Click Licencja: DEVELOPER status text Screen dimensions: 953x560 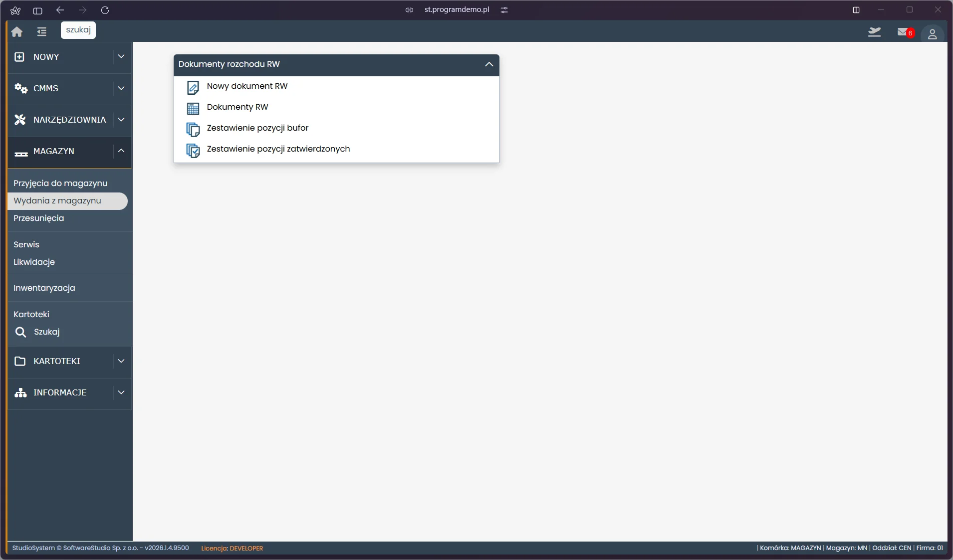(x=232, y=548)
